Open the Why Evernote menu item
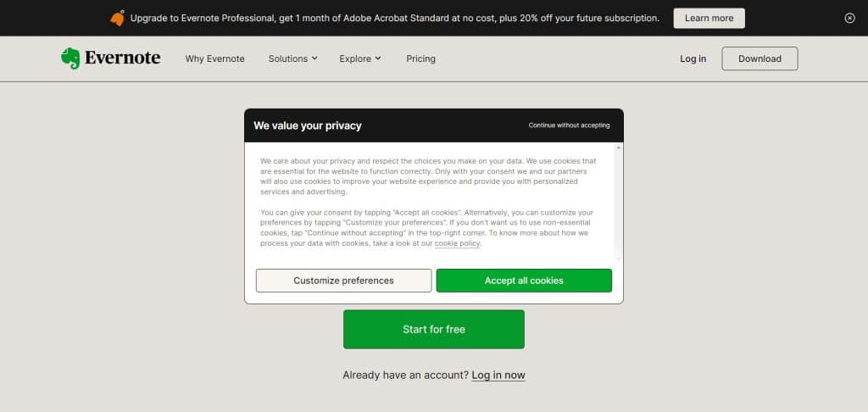 click(214, 58)
